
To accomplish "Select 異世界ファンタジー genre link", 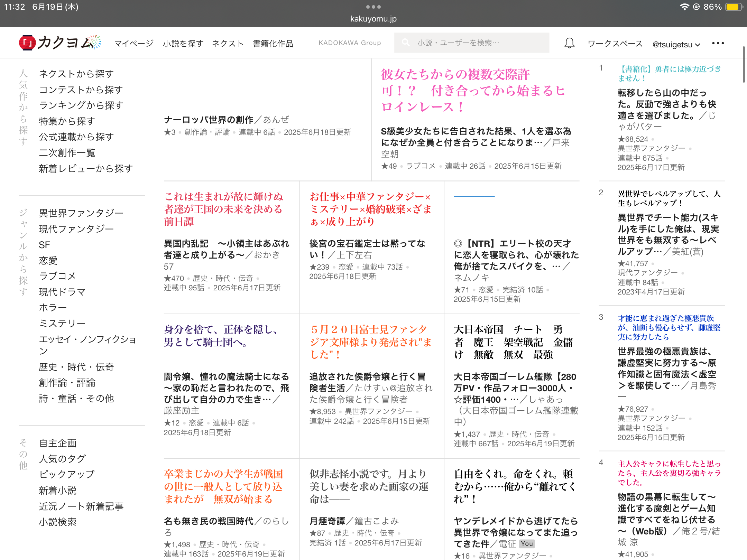I will click(x=81, y=213).
